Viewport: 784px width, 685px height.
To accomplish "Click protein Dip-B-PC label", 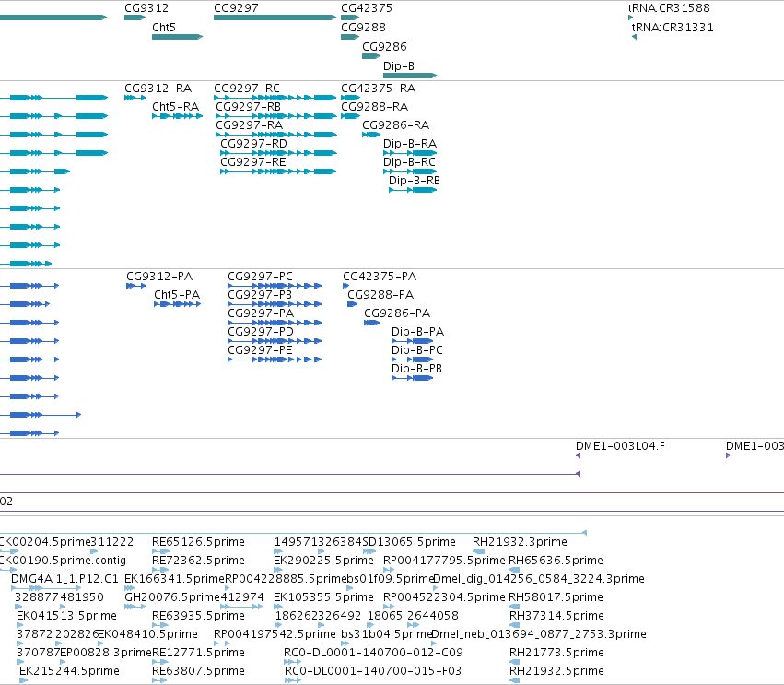I will pyautogui.click(x=417, y=350).
